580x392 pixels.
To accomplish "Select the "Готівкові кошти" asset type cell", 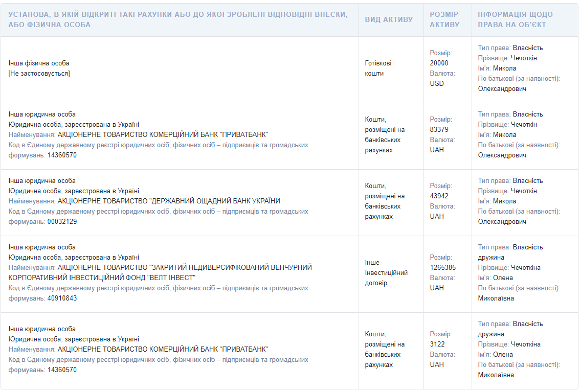I will (378, 68).
